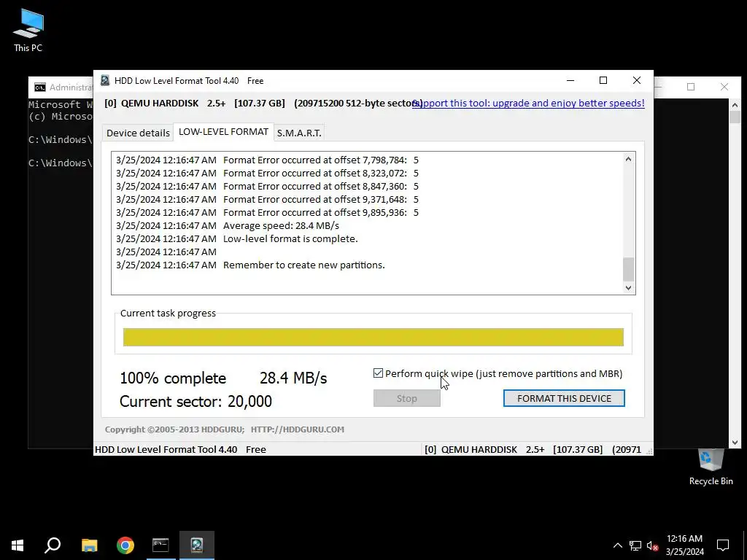The width and height of the screenshot is (747, 560).
Task: Click FORMAT THIS DEVICE button
Action: 564,398
